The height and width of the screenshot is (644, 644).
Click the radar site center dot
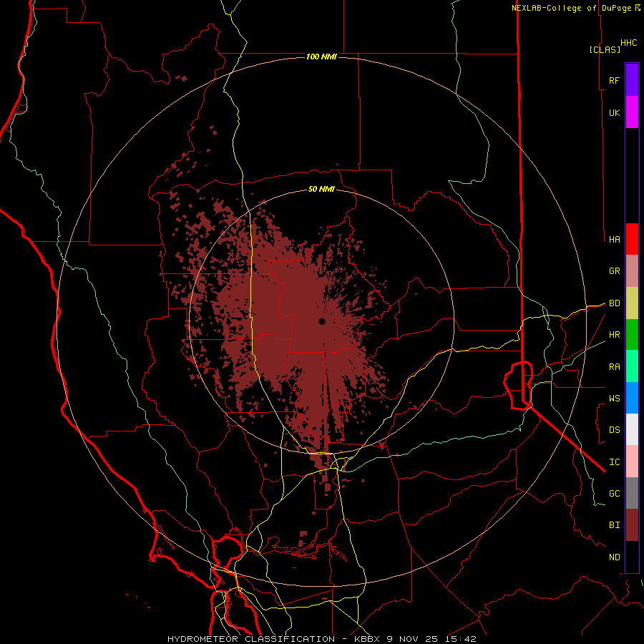pos(322,321)
